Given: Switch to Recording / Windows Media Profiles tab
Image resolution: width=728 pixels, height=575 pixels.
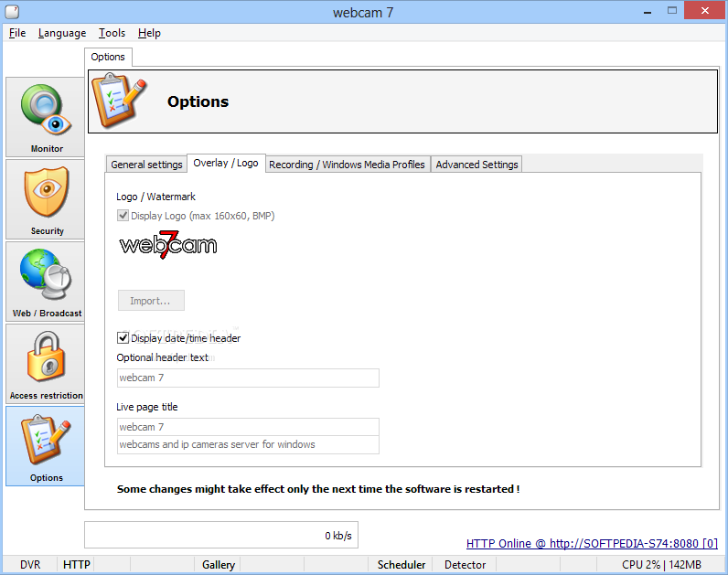Looking at the screenshot, I should point(347,165).
